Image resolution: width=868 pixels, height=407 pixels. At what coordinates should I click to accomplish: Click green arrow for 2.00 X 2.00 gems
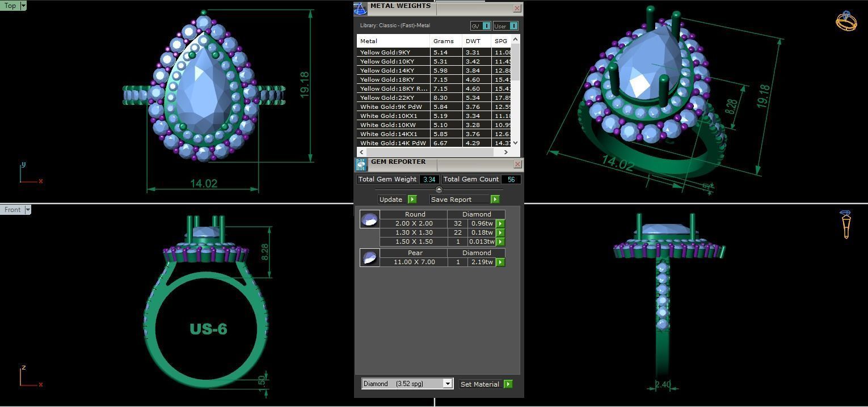(500, 223)
